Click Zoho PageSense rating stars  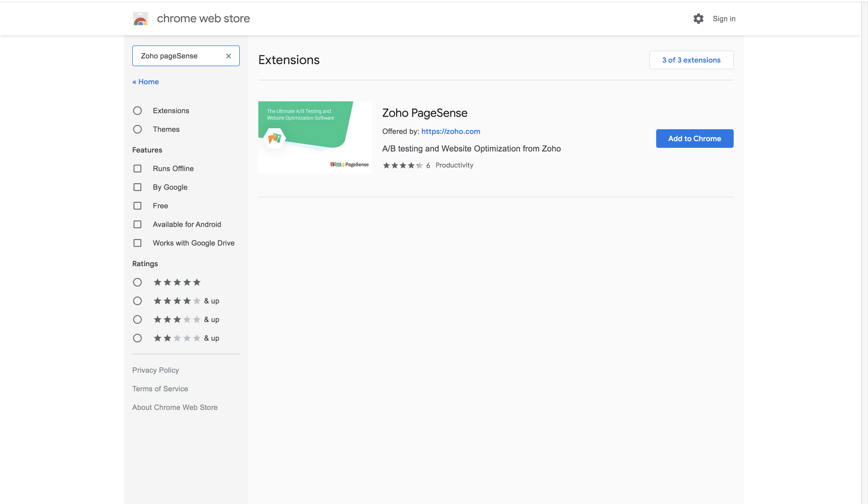pos(402,165)
